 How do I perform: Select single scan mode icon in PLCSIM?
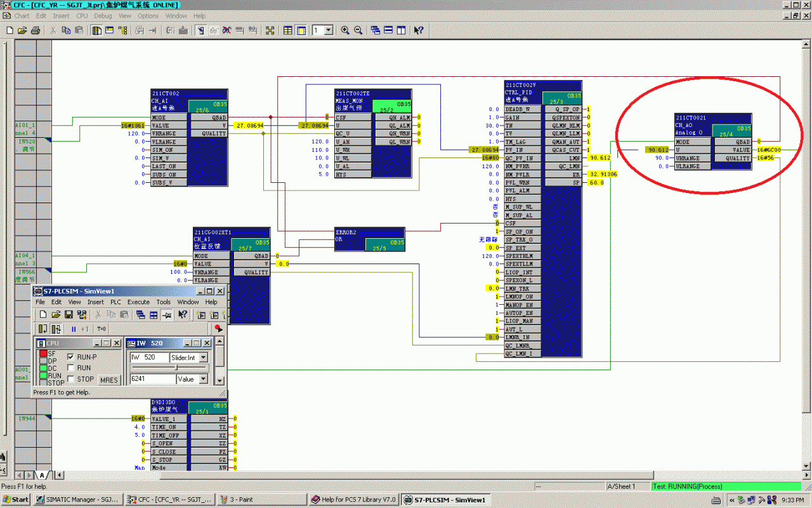coord(44,329)
